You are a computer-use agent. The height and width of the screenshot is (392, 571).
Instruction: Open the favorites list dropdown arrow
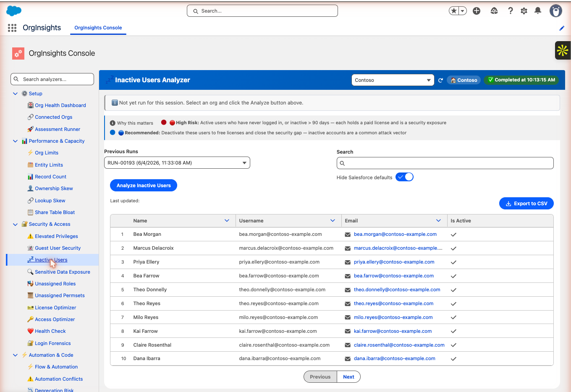463,11
